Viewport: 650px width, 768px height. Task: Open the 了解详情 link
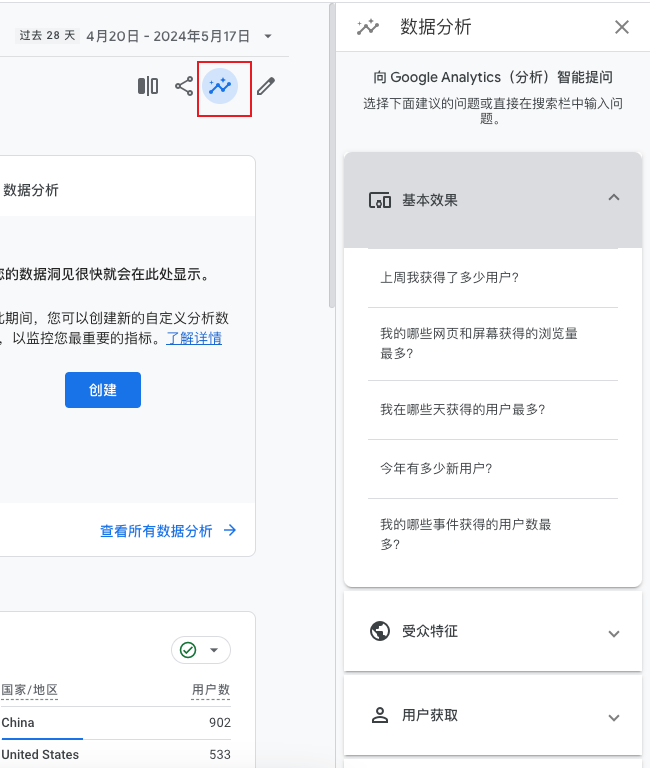click(194, 338)
